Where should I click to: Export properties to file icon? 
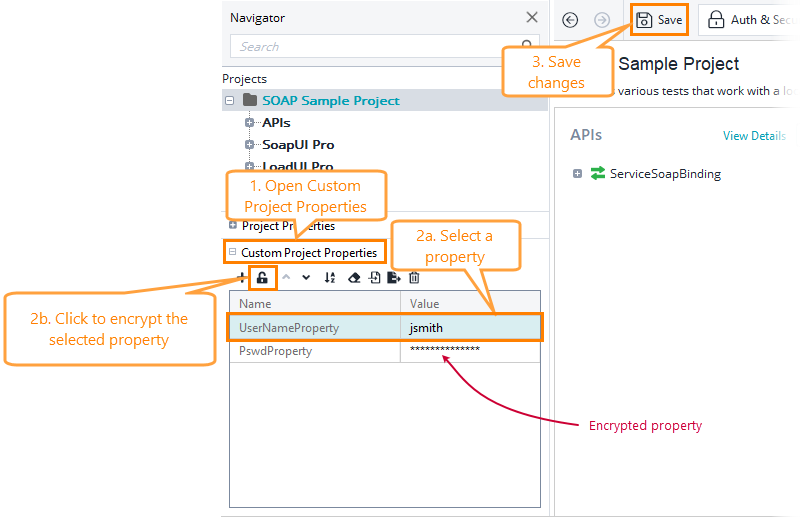pos(394,277)
